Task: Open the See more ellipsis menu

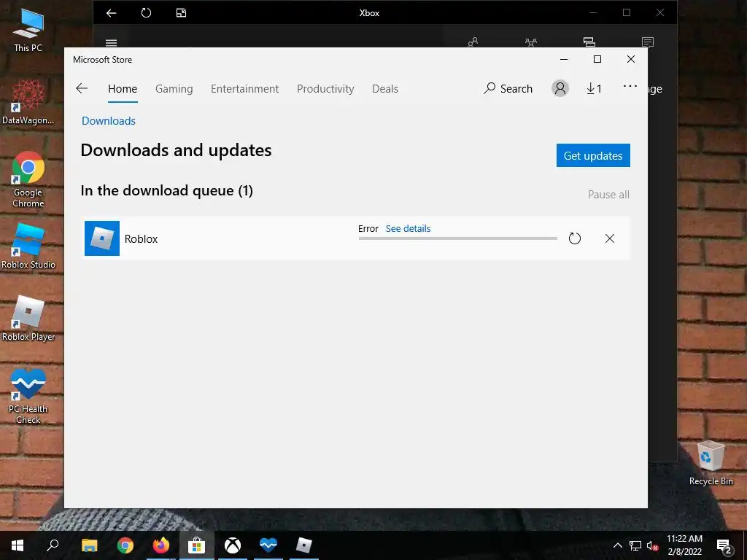Action: click(630, 86)
